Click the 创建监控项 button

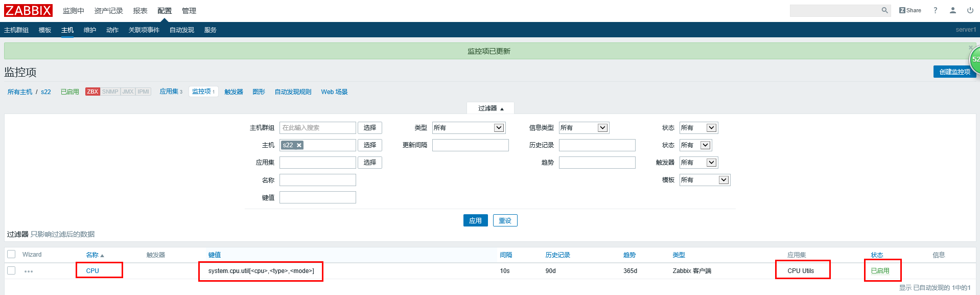pos(954,72)
